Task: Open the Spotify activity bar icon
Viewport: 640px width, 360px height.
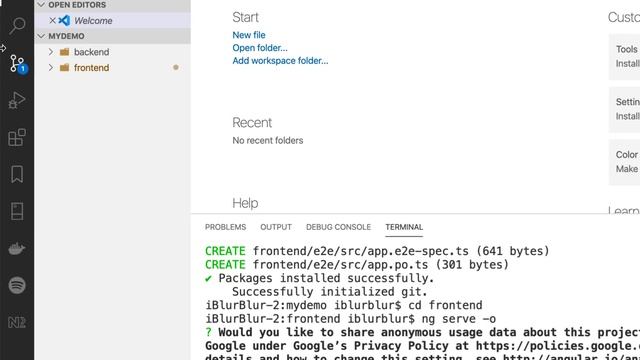Action: 17,285
